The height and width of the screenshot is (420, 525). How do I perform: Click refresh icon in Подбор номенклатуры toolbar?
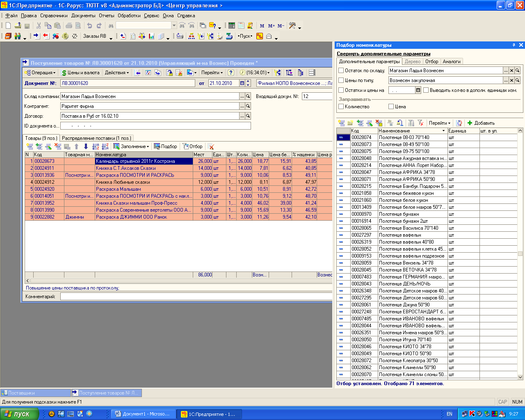[459, 123]
